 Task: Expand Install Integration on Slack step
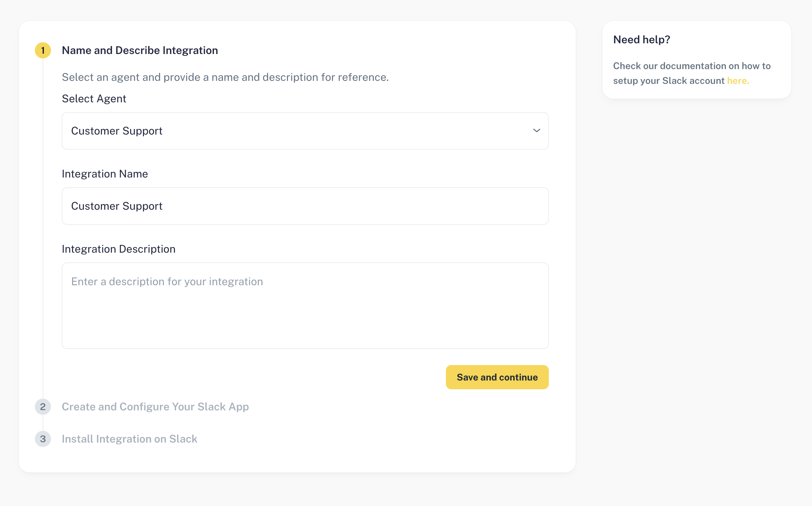pos(129,439)
